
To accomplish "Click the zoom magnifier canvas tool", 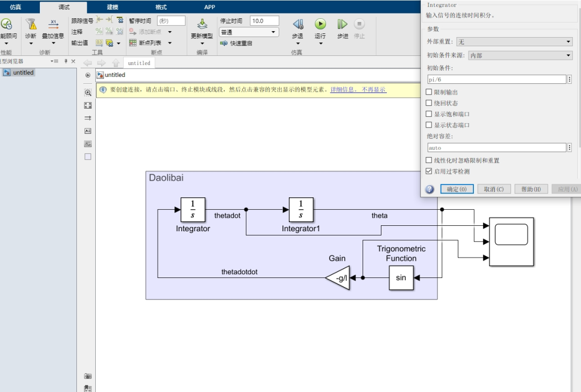I will coord(88,92).
